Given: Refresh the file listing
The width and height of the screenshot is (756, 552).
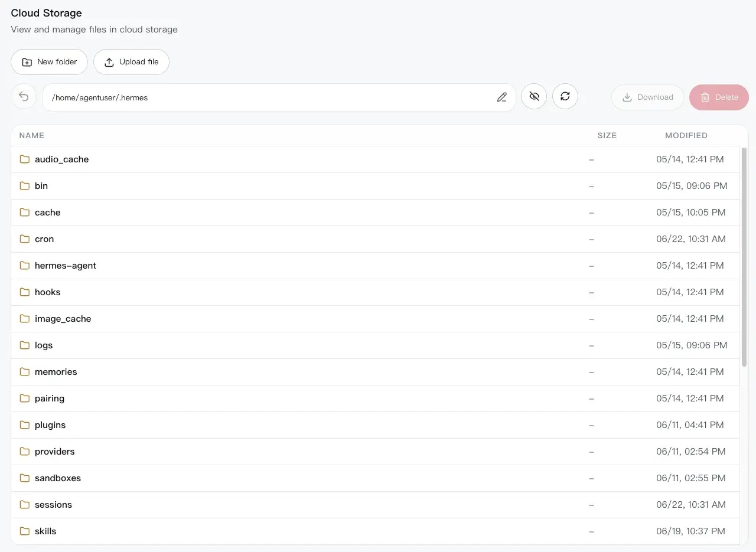Looking at the screenshot, I should coord(565,96).
